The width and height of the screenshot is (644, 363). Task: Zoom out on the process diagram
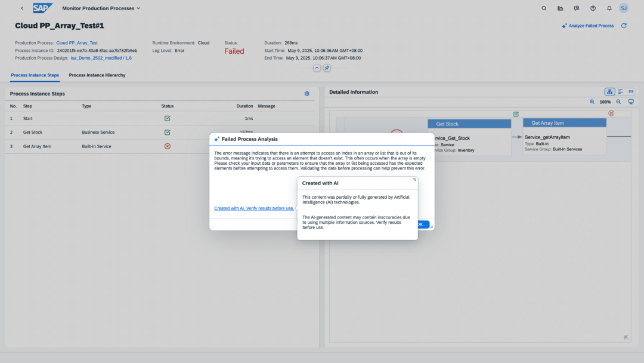(618, 102)
